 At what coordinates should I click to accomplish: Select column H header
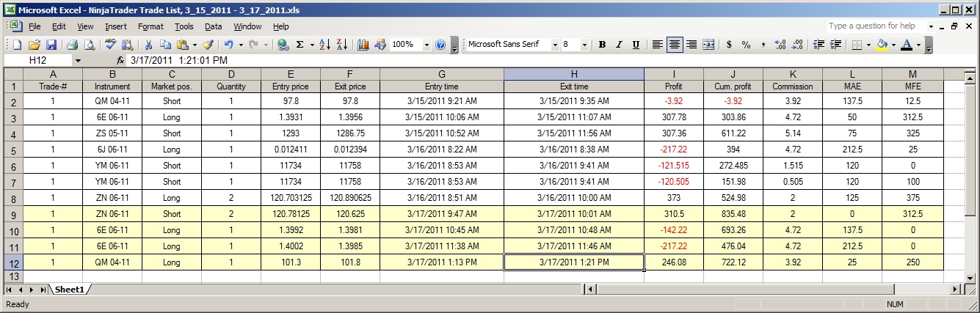(x=573, y=74)
